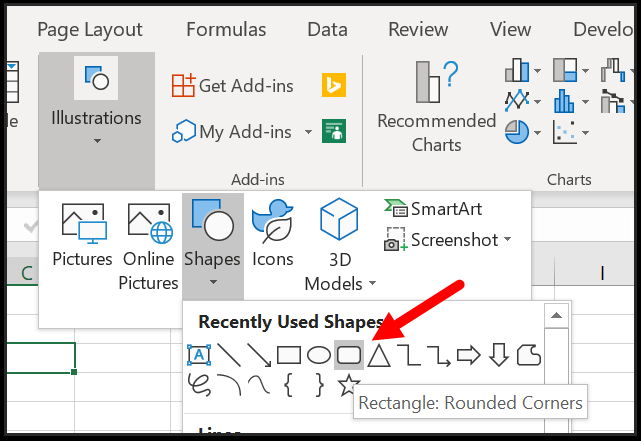The width and height of the screenshot is (641, 441).
Task: Open My Add-ins
Action: coord(232,132)
